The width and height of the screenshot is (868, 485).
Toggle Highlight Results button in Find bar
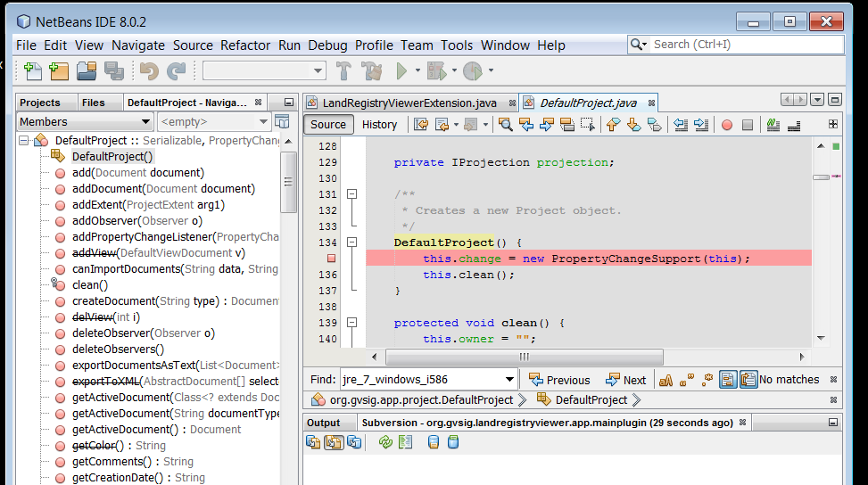pos(727,380)
